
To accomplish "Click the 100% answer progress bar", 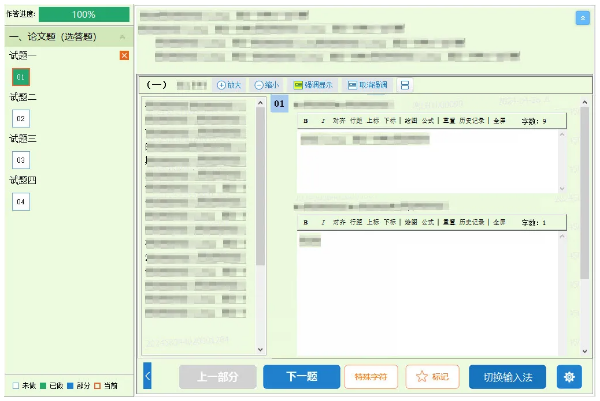I will click(84, 15).
